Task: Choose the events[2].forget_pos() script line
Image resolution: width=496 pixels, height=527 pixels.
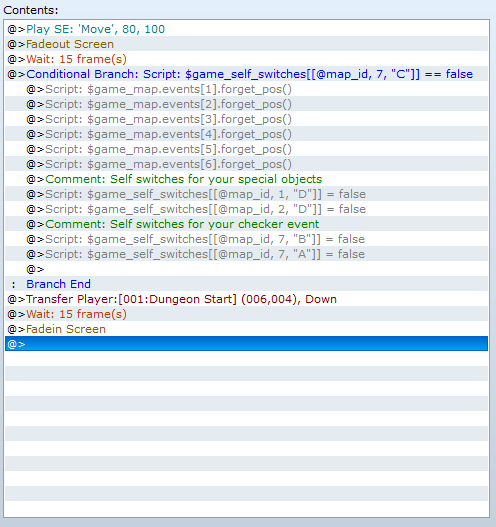Action: pyautogui.click(x=246, y=104)
